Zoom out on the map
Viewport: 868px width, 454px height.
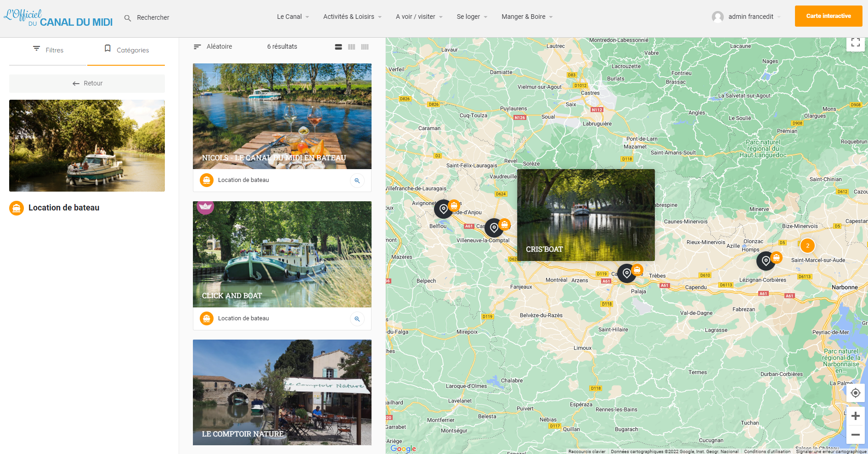(855, 435)
